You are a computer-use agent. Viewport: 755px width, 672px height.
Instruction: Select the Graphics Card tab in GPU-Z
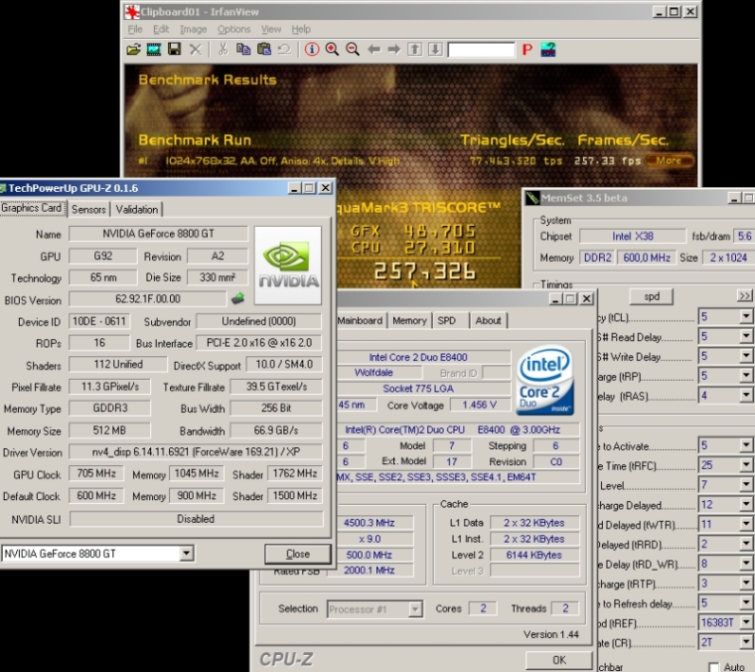point(32,208)
